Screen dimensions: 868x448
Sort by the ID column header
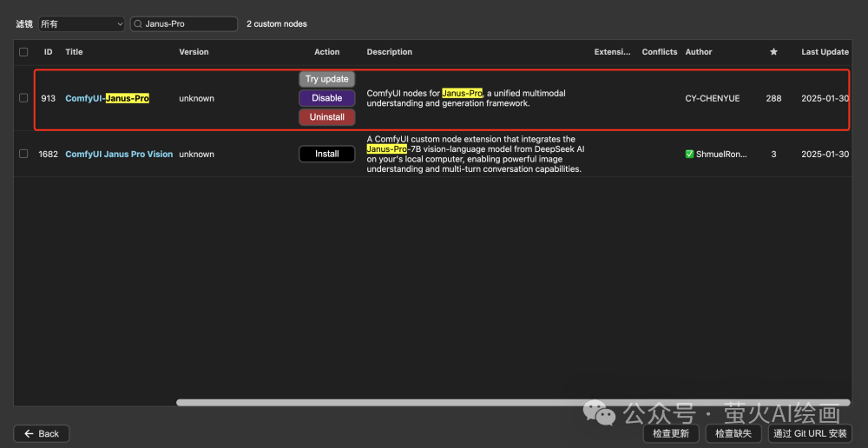[x=49, y=52]
